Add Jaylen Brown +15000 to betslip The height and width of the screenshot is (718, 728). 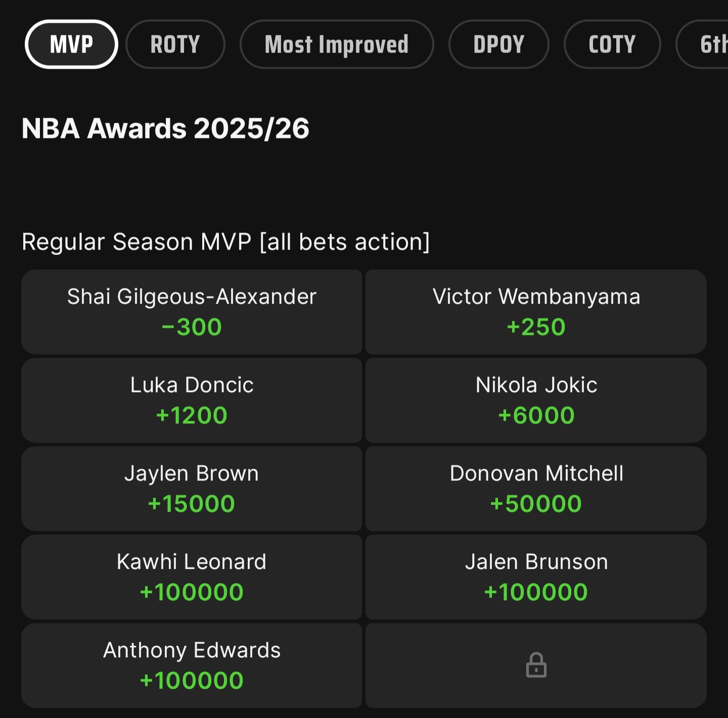click(192, 488)
